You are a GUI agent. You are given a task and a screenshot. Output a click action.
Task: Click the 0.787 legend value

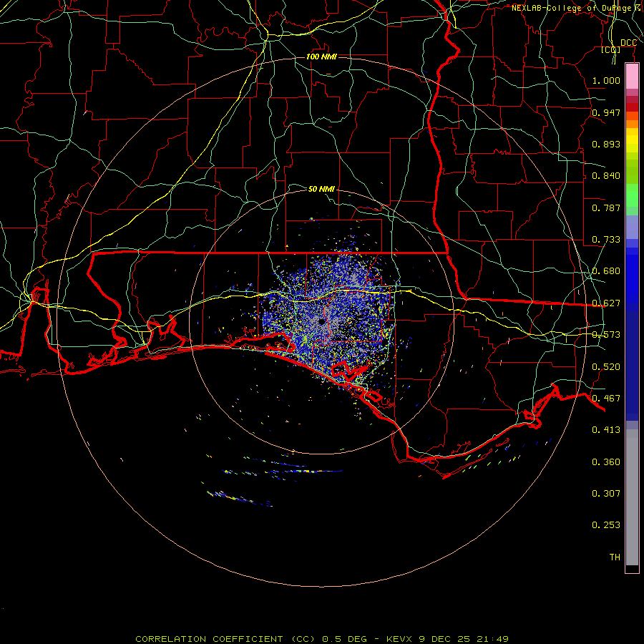606,208
